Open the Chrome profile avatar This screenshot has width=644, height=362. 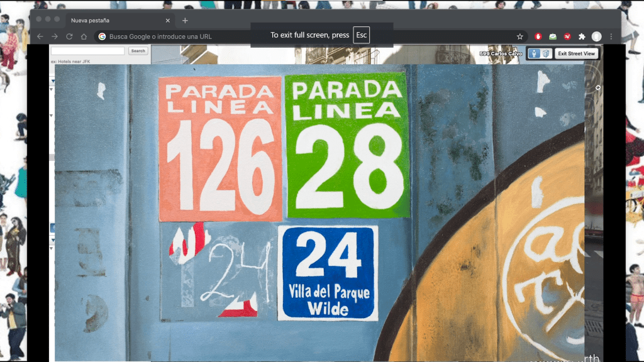click(596, 36)
